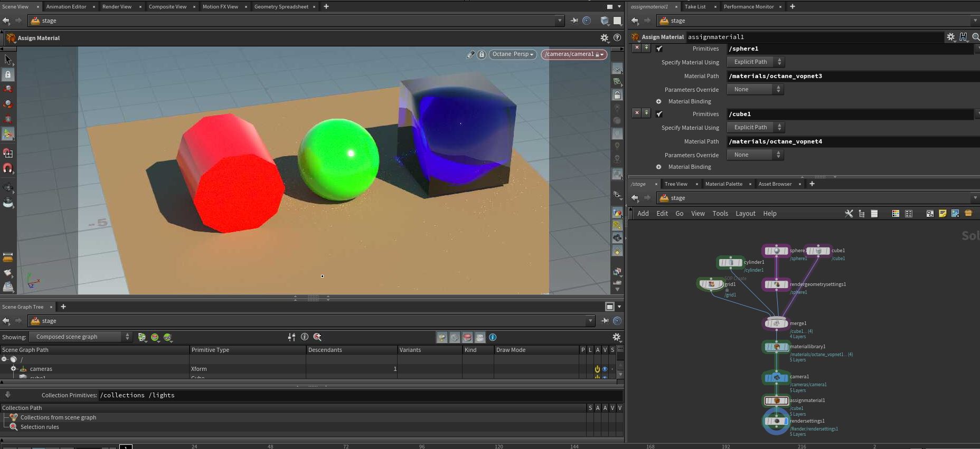Click the network box icon

[x=930, y=214]
